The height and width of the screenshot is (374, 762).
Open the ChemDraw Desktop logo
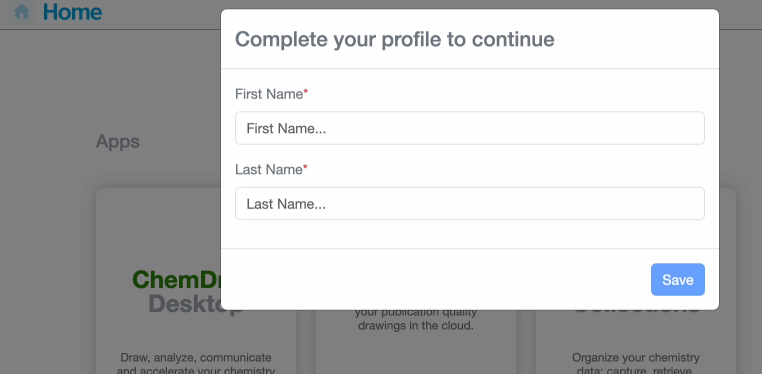(x=177, y=292)
